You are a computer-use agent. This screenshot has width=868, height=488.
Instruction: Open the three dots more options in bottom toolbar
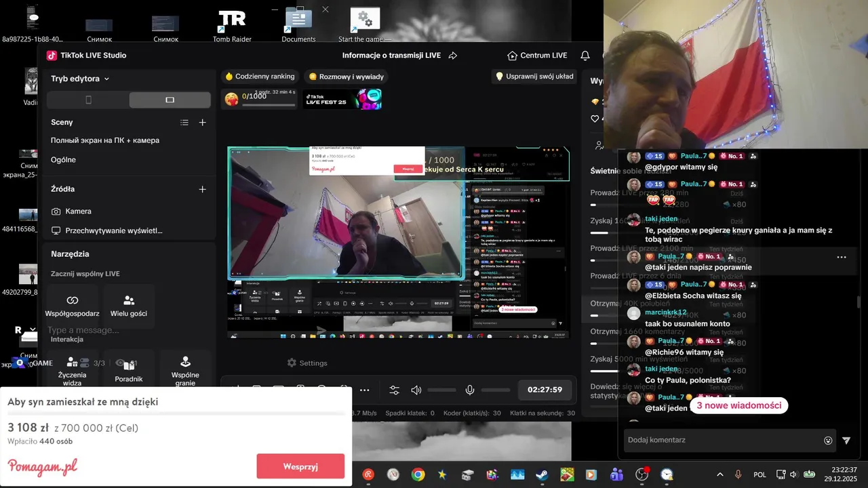(x=365, y=390)
